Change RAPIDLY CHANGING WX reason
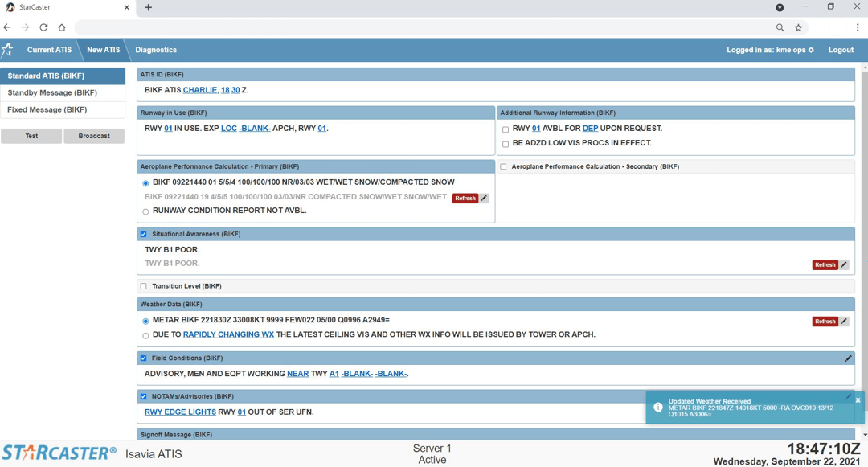Screen dimensions: 868x467 [x=228, y=334]
